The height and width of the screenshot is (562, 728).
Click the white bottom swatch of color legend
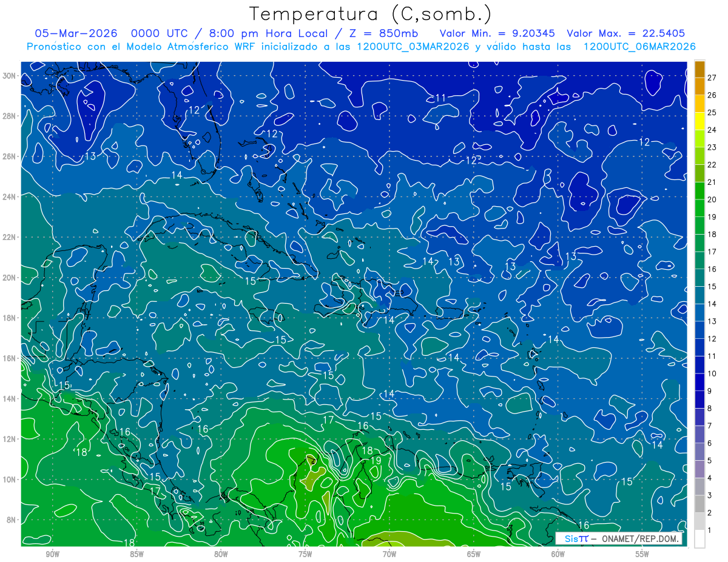(x=699, y=539)
